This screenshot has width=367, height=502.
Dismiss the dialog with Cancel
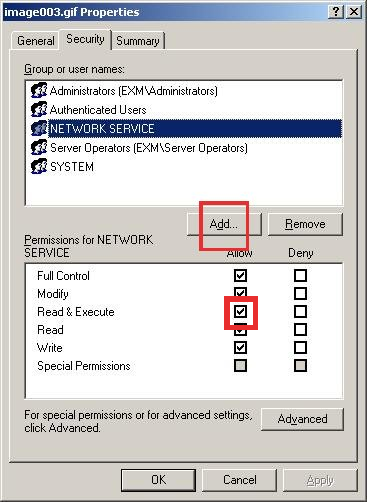[240, 480]
